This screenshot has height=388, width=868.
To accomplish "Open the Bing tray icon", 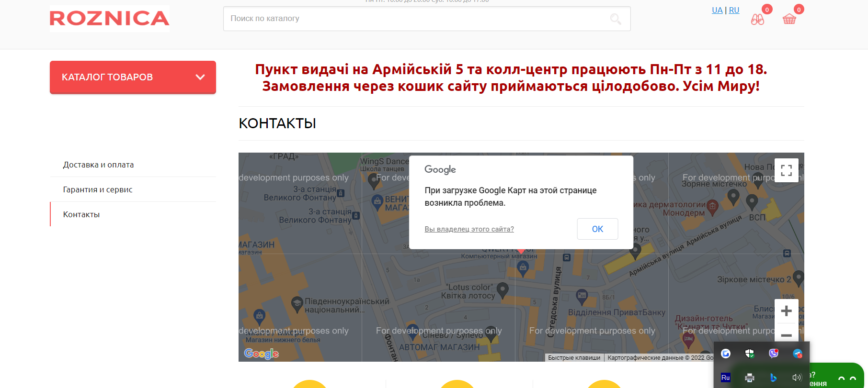I will pos(774,377).
